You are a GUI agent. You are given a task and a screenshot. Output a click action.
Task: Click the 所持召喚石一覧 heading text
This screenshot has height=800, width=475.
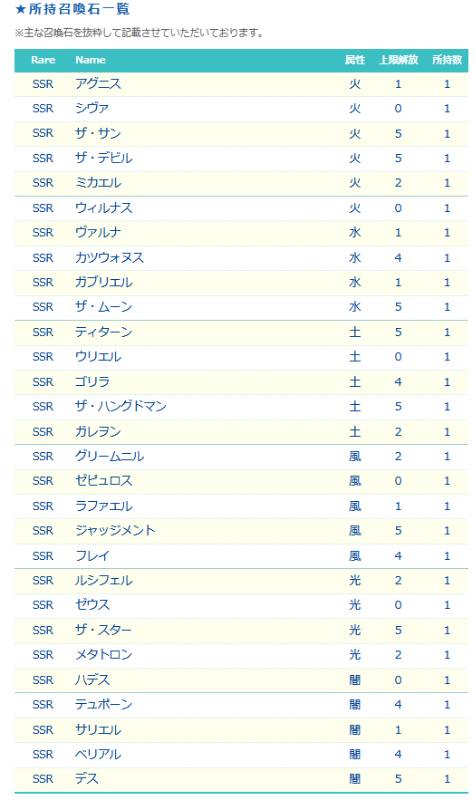tap(79, 9)
